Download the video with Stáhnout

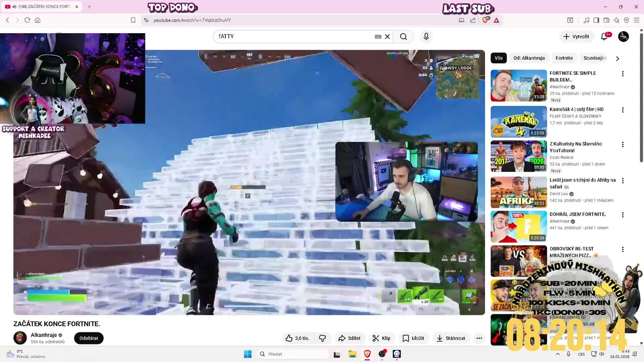point(451,338)
